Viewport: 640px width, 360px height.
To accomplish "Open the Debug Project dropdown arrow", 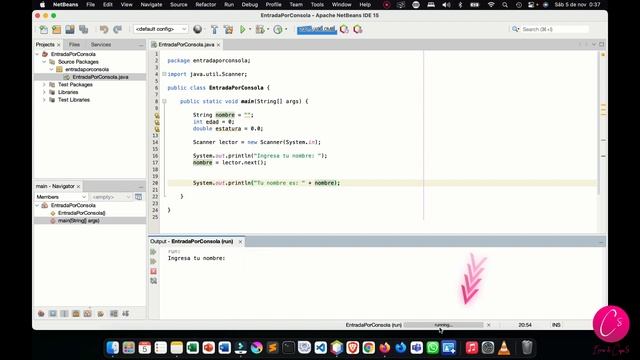I will coord(267,29).
